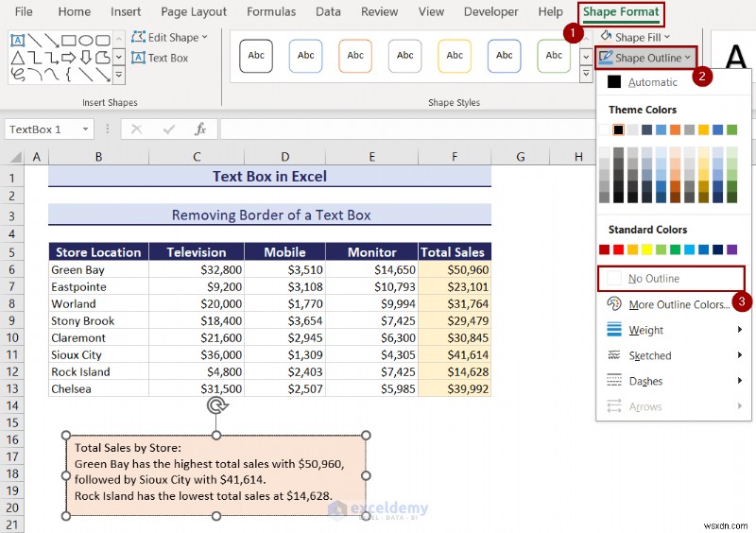Screen dimensions: 756x533
Task: Choose the standard purple color swatch
Action: tap(731, 249)
